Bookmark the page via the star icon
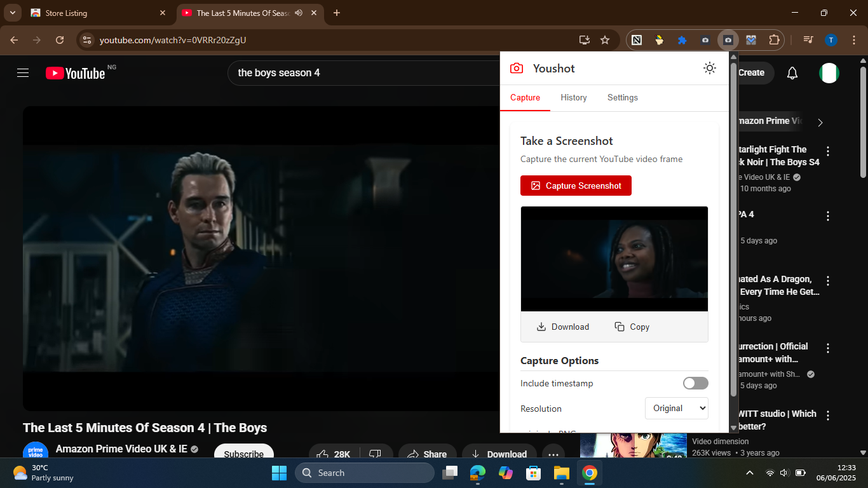The image size is (868, 488). [605, 39]
